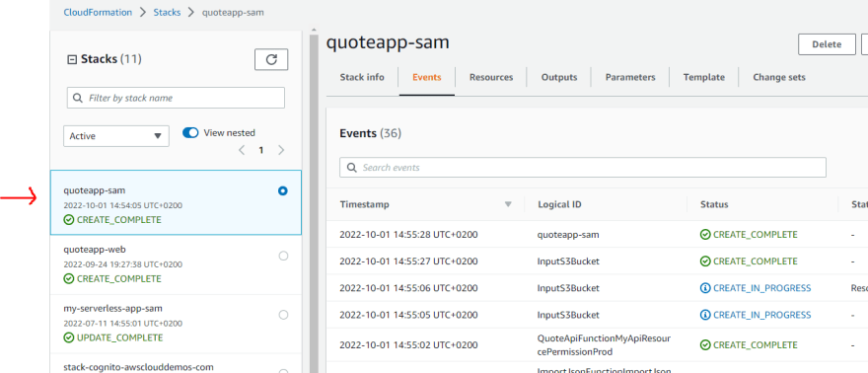
Task: Switch to the Change sets tab
Action: 779,78
